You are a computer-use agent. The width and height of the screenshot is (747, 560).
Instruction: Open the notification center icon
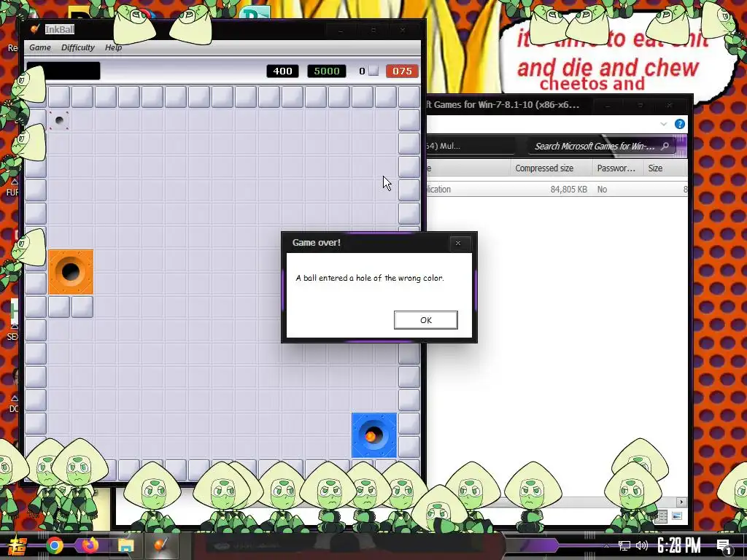[724, 545]
